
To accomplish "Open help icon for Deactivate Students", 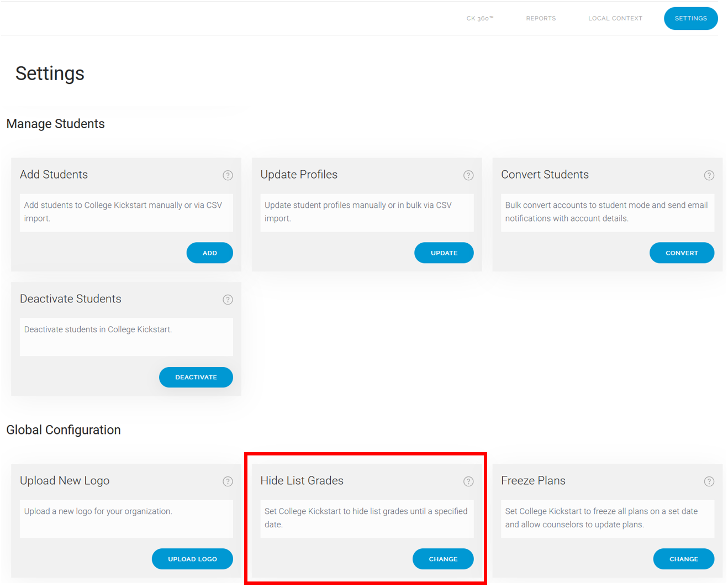I will tap(228, 300).
